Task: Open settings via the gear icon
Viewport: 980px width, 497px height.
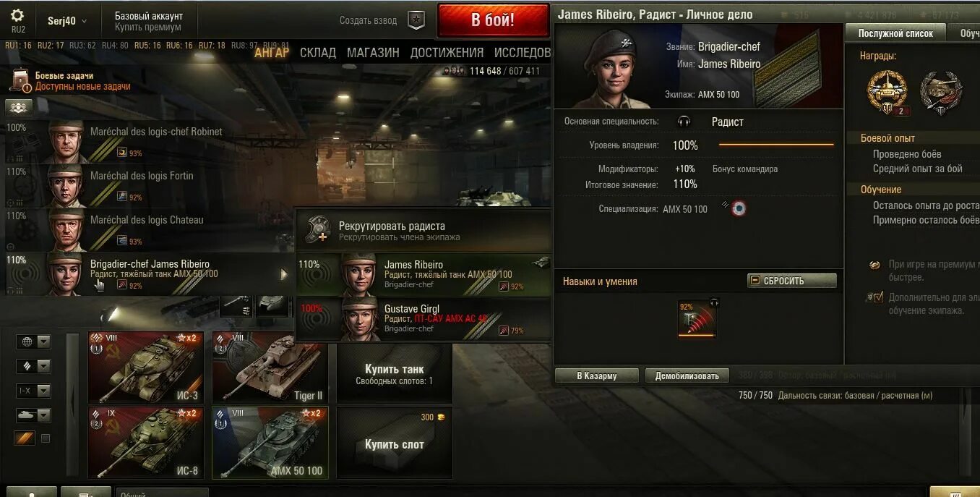Action: (x=17, y=16)
